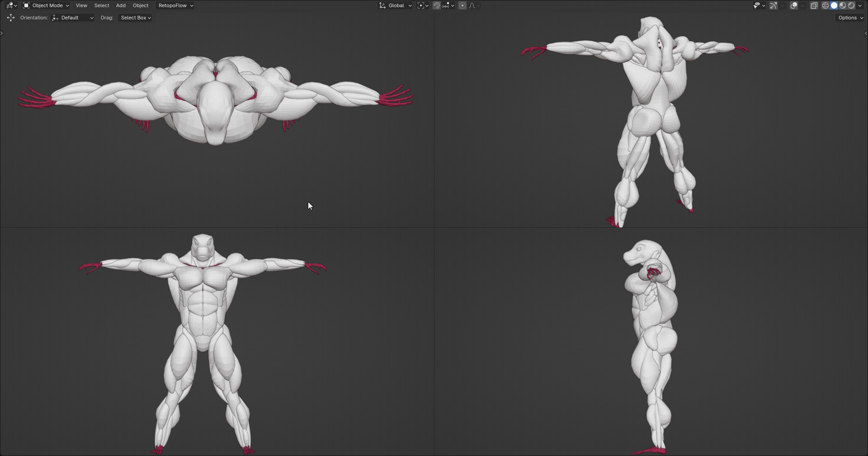Expand the left toolbar region arrow
The image size is (868, 456).
[x=2, y=33]
